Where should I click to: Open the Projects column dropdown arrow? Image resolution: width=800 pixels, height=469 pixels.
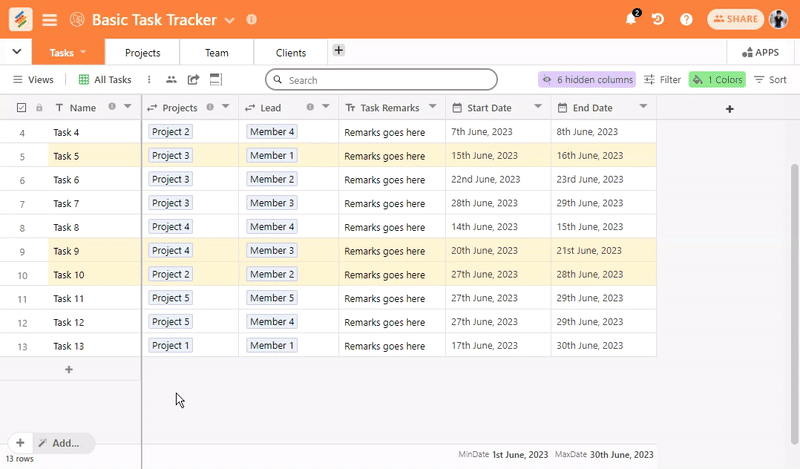point(226,106)
